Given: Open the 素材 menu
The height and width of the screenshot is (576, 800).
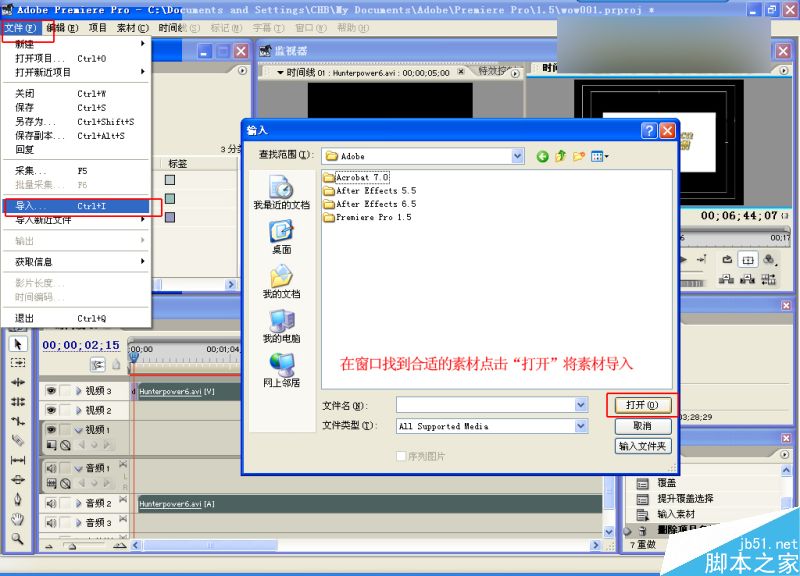Looking at the screenshot, I should pyautogui.click(x=132, y=28).
